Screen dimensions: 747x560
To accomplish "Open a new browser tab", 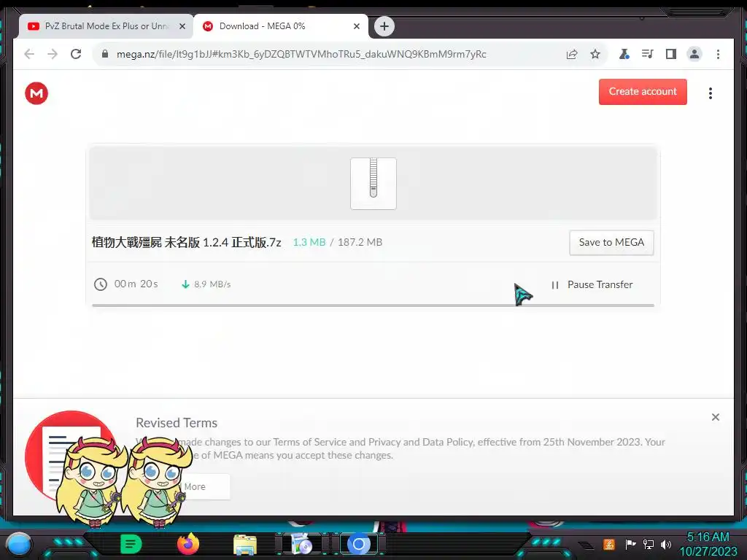I will pyautogui.click(x=384, y=26).
